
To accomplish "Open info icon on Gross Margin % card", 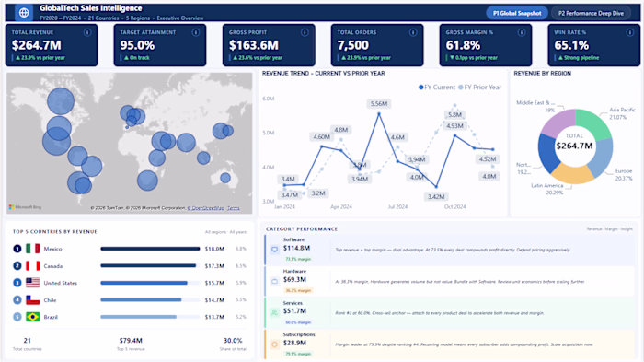I will [x=522, y=32].
